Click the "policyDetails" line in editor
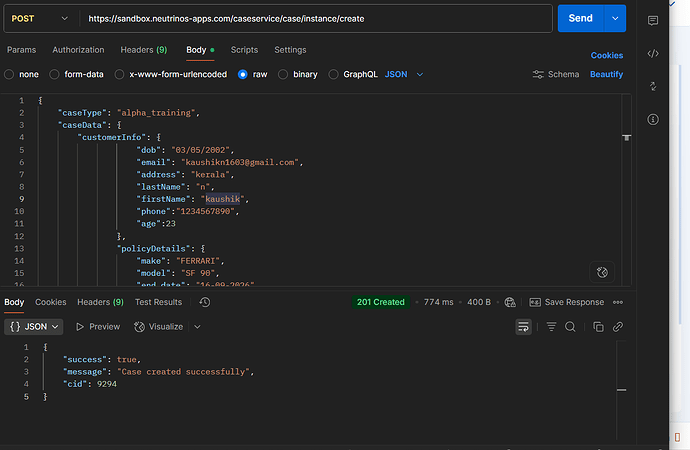The width and height of the screenshot is (690, 450). pos(161,249)
